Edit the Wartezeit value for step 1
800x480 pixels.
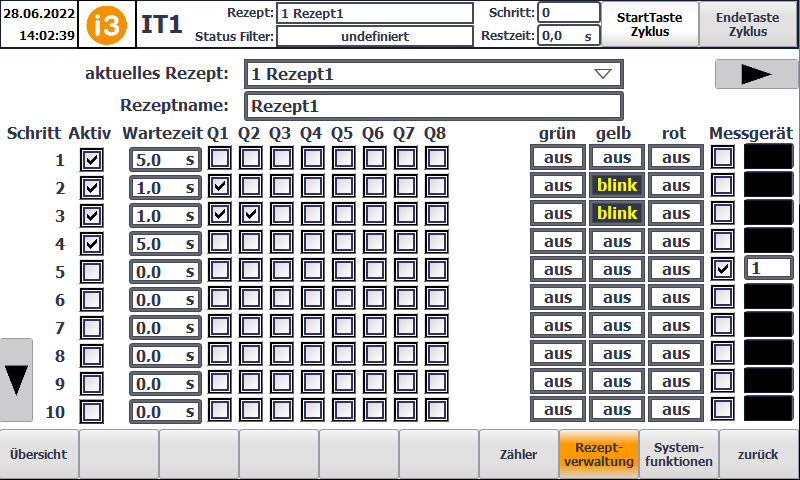point(164,159)
